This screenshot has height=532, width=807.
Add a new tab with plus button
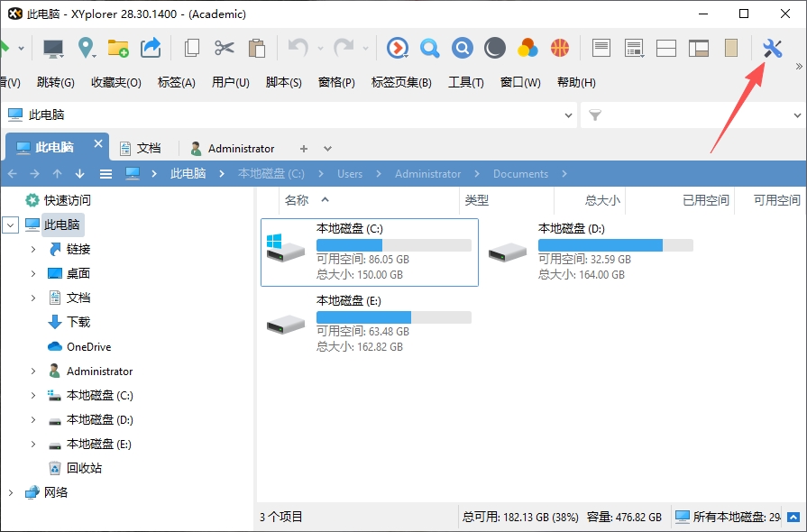(304, 149)
